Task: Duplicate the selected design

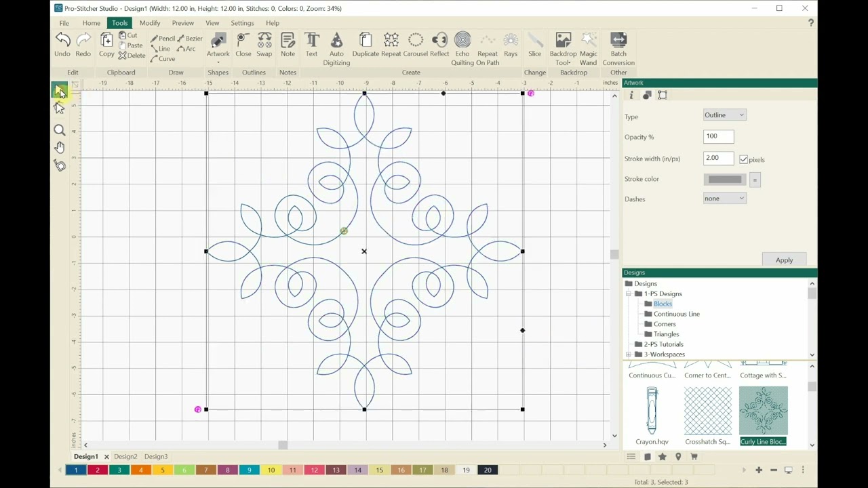Action: coord(366,45)
